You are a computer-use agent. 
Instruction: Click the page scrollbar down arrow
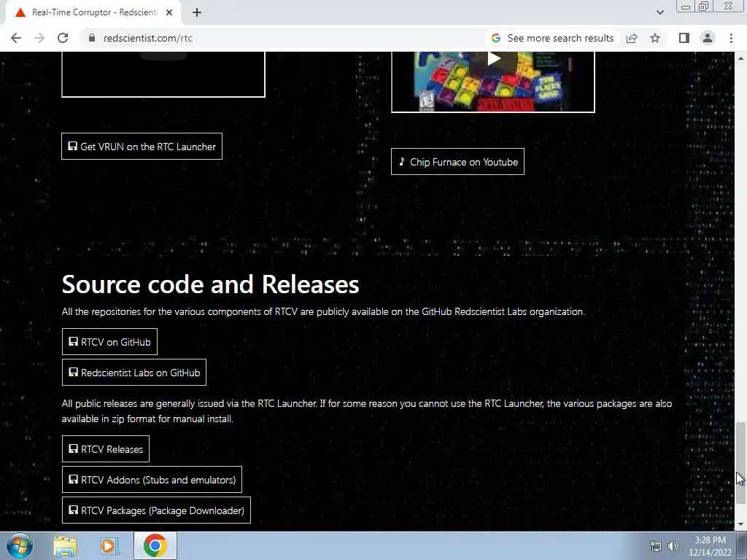click(x=740, y=524)
